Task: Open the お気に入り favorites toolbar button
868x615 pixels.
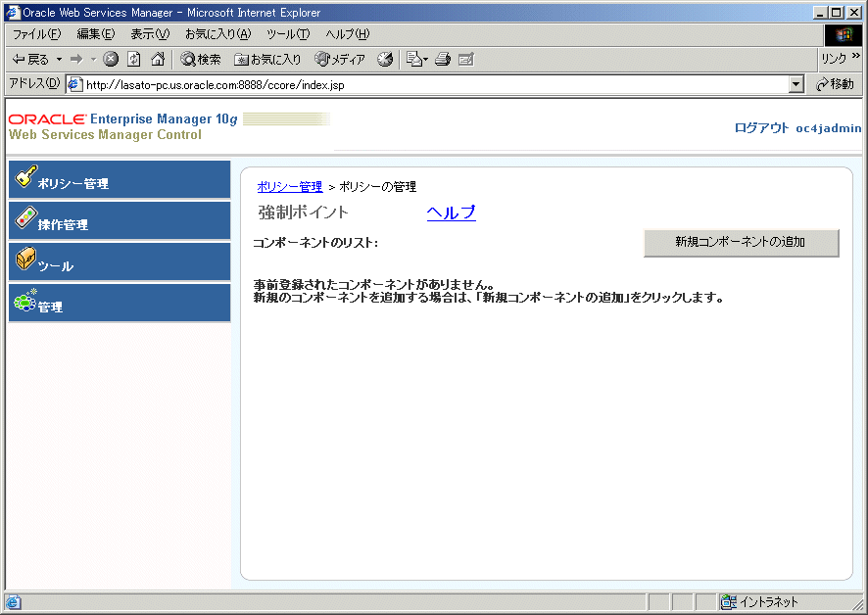Action: pos(267,59)
